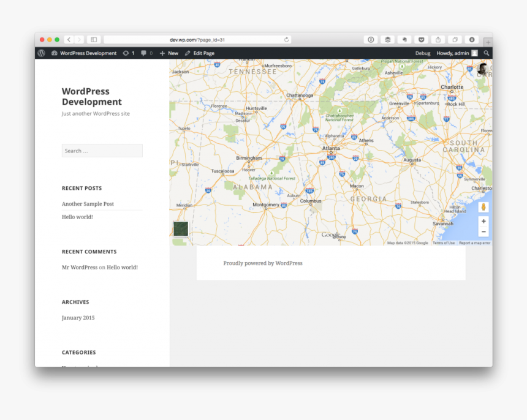The width and height of the screenshot is (527, 420).
Task: Click the Evernote clipper extension icon
Action: (404, 40)
